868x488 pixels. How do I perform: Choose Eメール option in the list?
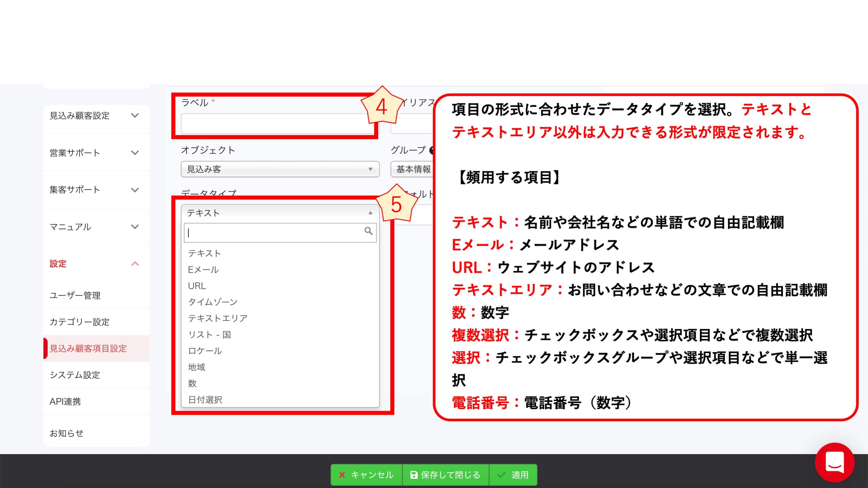pyautogui.click(x=203, y=269)
